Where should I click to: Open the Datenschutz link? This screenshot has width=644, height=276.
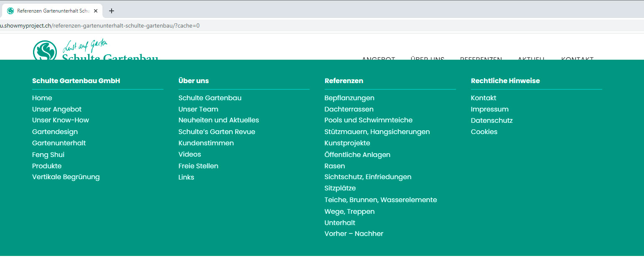(491, 121)
